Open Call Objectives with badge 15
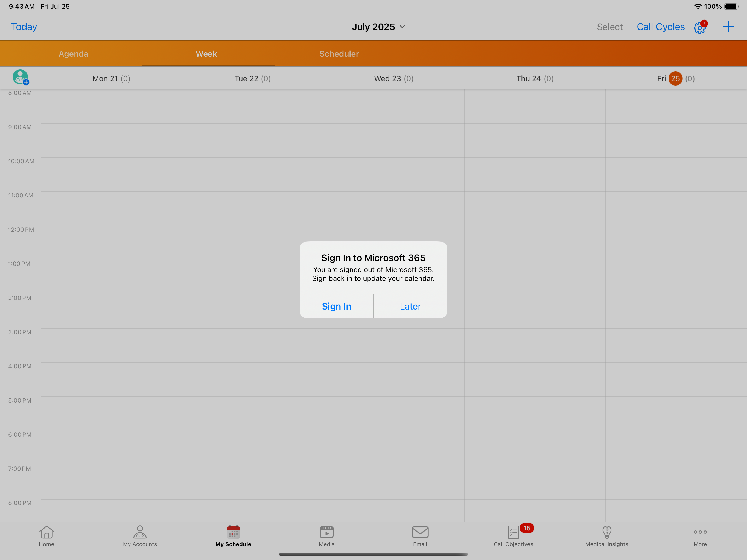 513,535
